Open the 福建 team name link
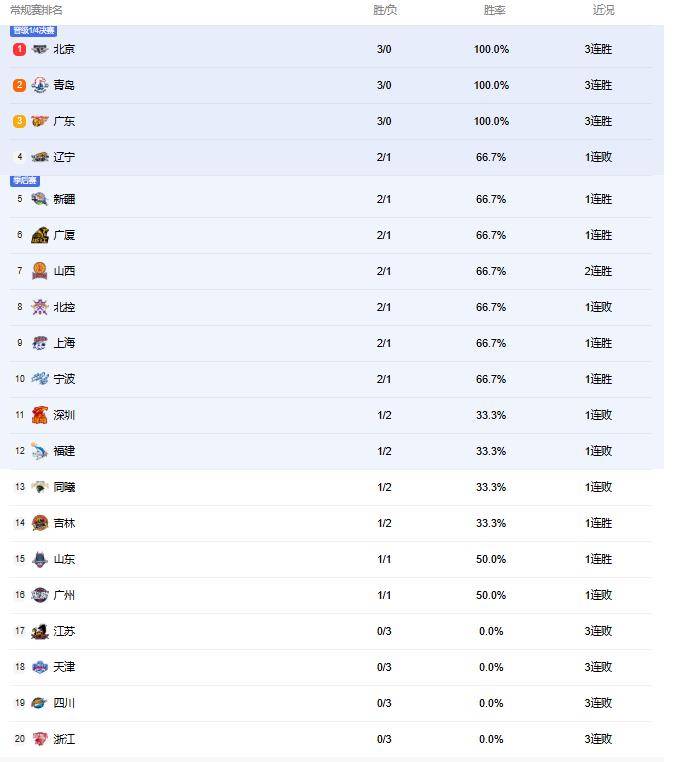Screen dimensions: 673x762 pos(64,451)
